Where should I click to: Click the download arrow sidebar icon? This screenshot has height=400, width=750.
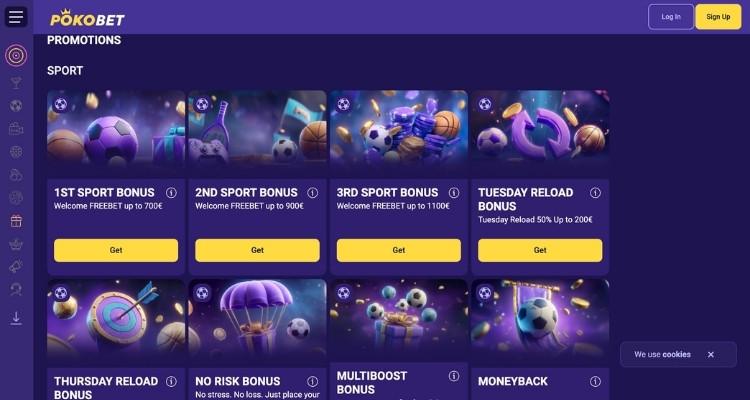pyautogui.click(x=16, y=319)
